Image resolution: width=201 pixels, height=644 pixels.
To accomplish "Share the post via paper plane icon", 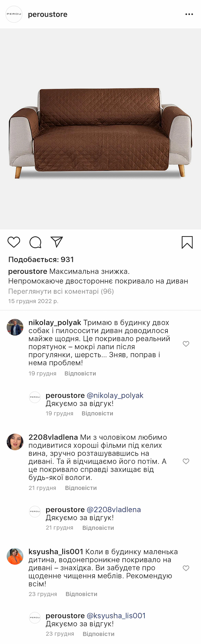I will click(x=57, y=242).
